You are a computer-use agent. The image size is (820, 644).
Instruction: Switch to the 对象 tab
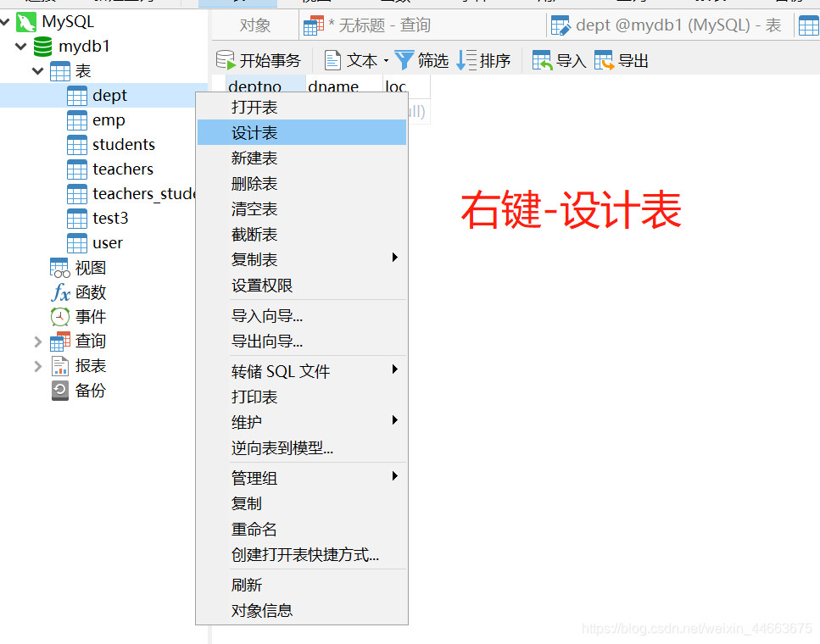[x=255, y=25]
